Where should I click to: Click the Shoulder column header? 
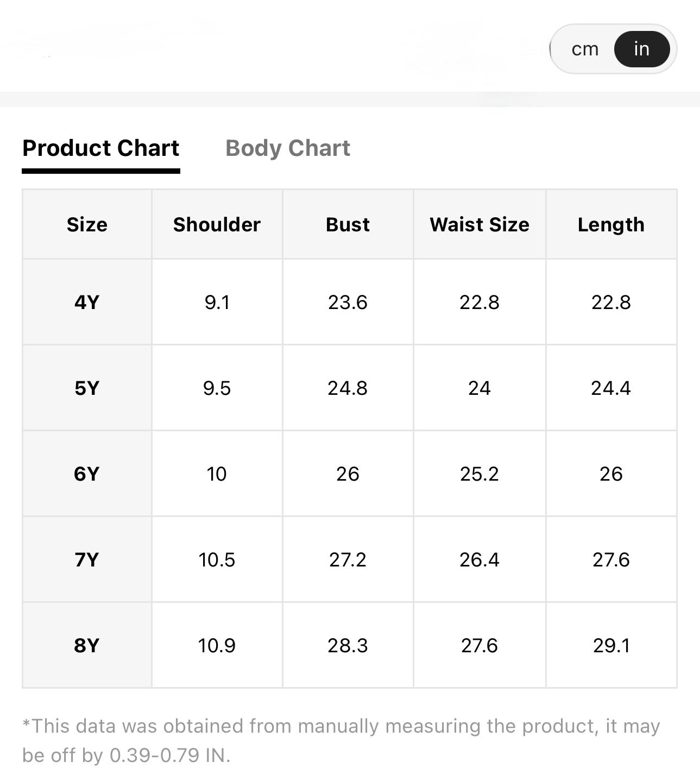point(217,224)
